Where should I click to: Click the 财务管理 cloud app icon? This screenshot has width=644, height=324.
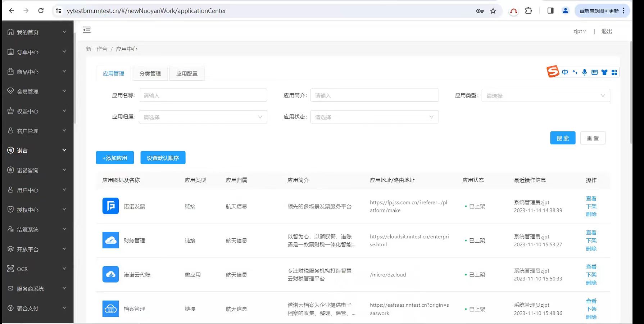[110, 240]
